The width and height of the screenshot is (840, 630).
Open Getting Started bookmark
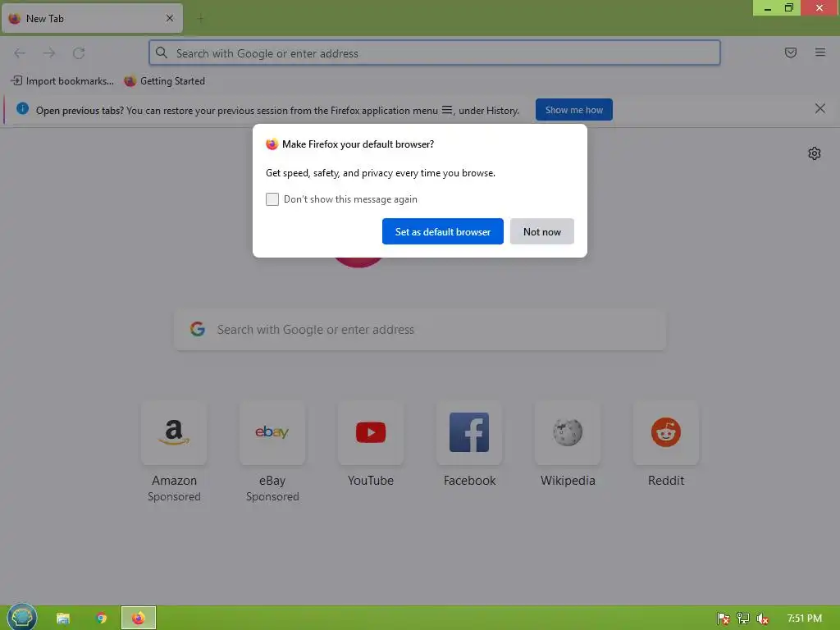pyautogui.click(x=164, y=81)
